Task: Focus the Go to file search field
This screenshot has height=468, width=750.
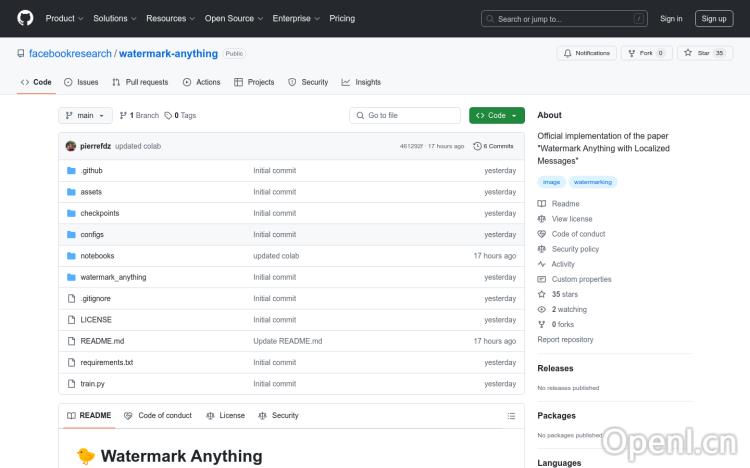Action: pos(405,115)
